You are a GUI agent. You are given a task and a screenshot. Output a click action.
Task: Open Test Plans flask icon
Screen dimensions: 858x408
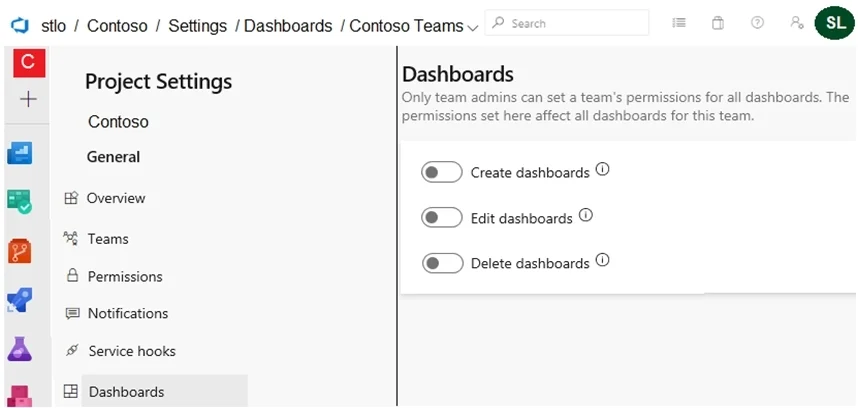coord(20,348)
